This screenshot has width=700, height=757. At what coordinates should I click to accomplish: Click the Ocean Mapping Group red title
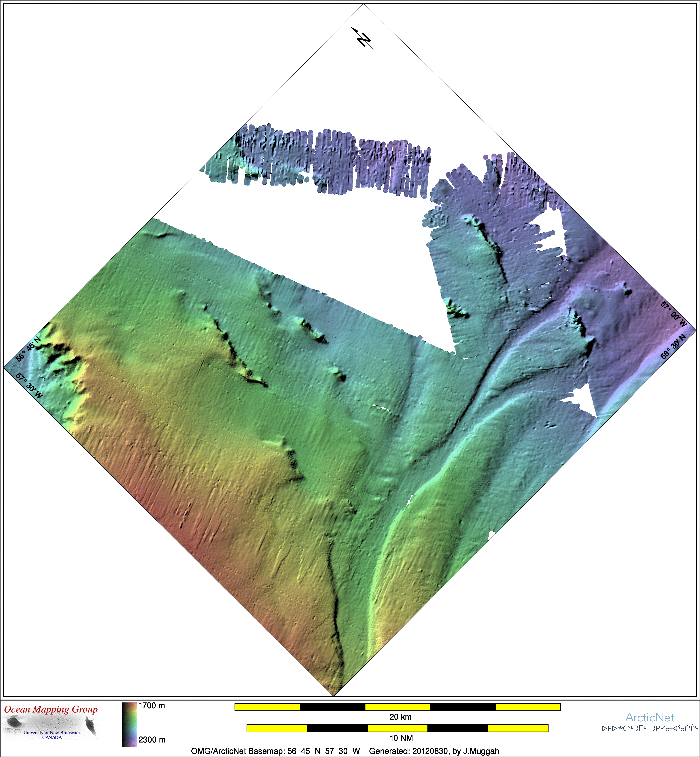click(51, 709)
